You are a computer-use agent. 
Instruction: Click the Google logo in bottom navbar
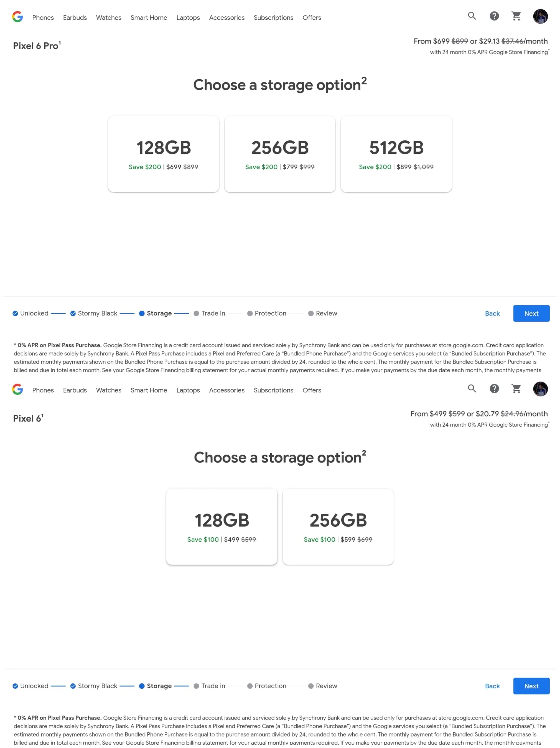click(x=17, y=389)
